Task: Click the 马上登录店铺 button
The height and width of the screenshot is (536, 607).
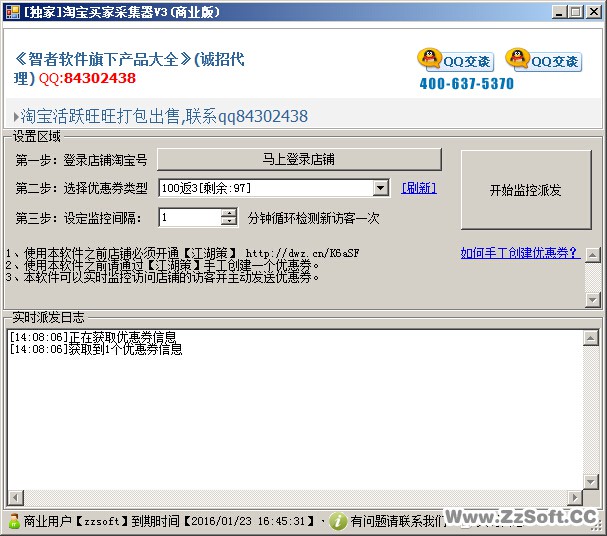Action: pyautogui.click(x=299, y=159)
